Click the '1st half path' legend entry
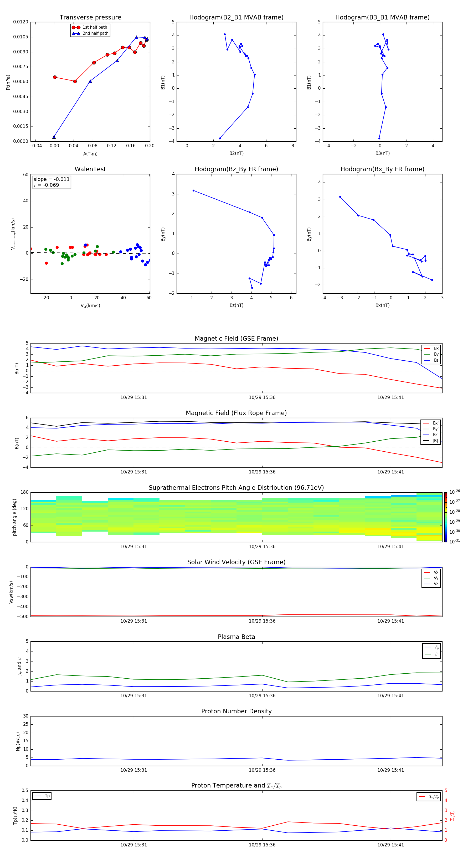Screen dimensions: 473x868 click(x=90, y=27)
